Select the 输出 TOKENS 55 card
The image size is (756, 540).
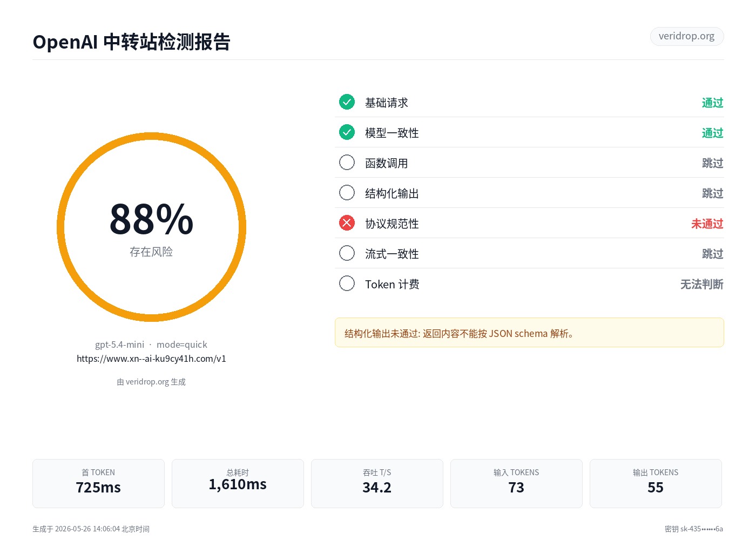click(656, 483)
